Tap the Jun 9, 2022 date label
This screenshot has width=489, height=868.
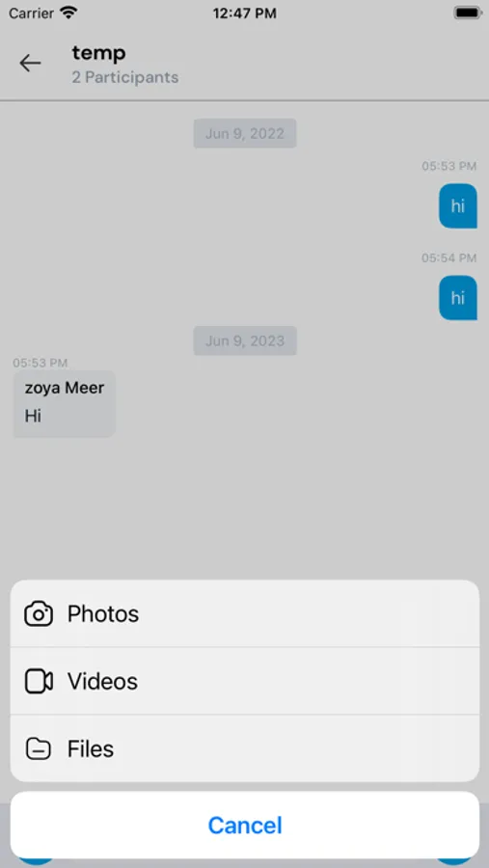tap(245, 133)
